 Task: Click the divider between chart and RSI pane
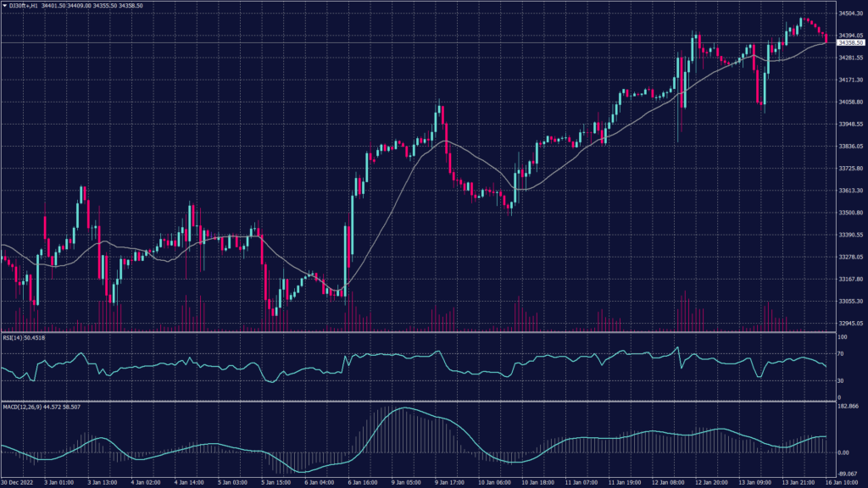[x=415, y=331]
